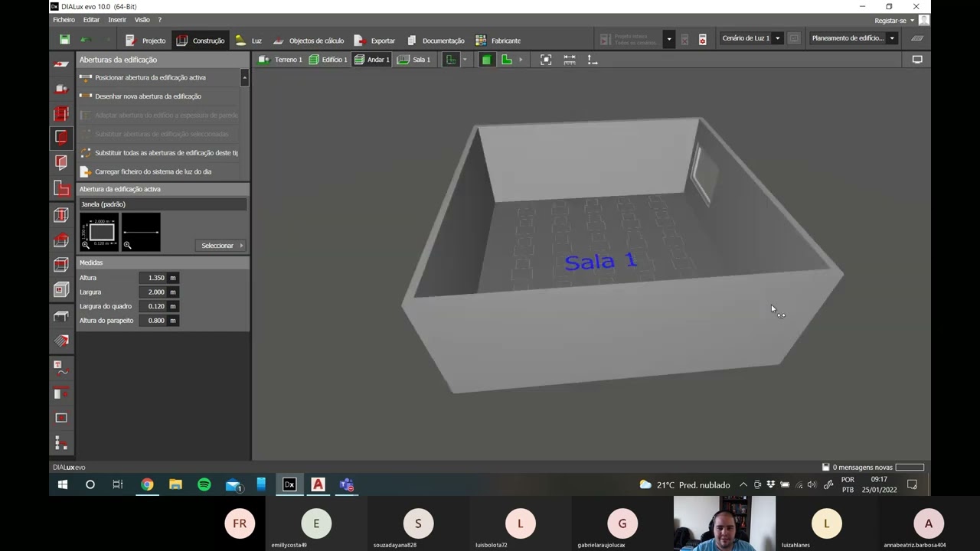Image resolution: width=980 pixels, height=551 pixels.
Task: Switch to the Luz mode tab
Action: click(x=248, y=41)
